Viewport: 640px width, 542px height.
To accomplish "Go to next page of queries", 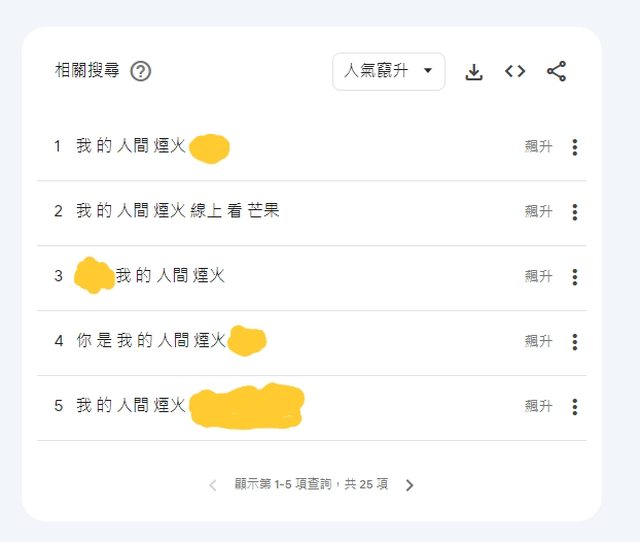I will [409, 486].
